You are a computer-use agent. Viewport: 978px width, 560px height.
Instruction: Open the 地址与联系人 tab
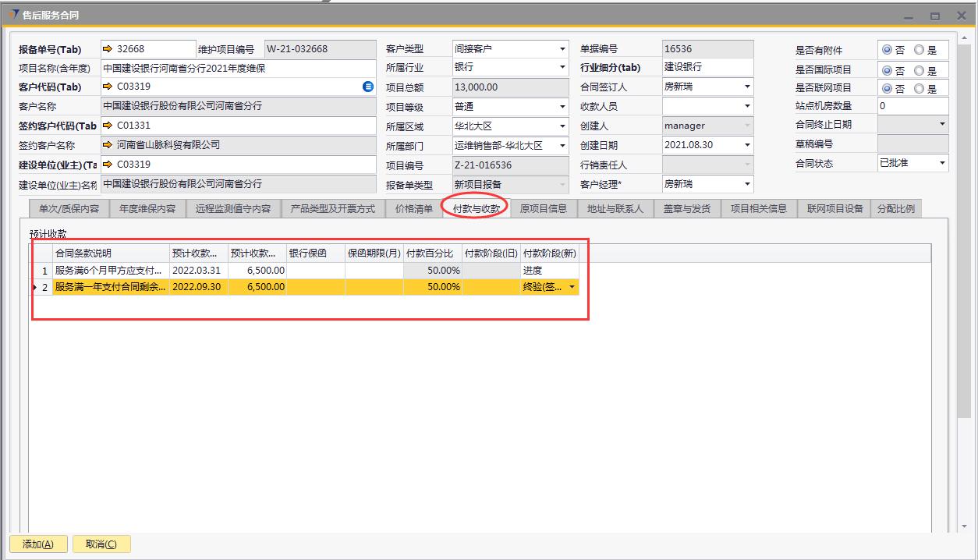[x=615, y=209]
